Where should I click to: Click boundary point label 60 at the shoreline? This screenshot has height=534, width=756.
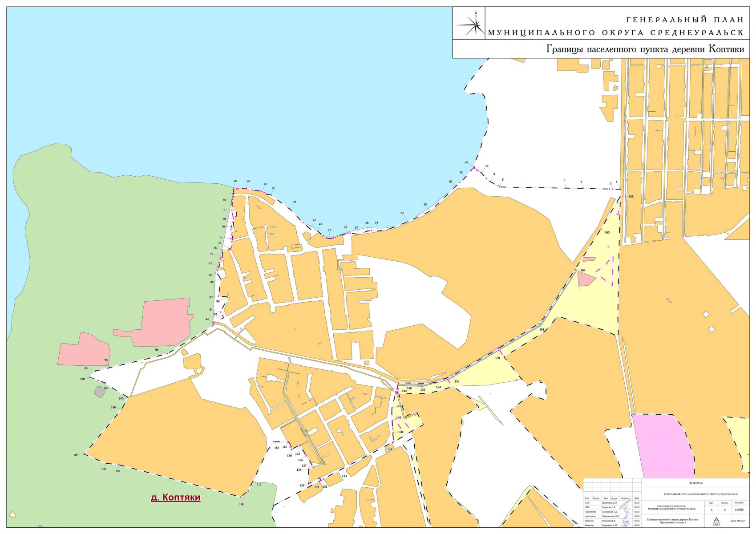tap(235, 181)
